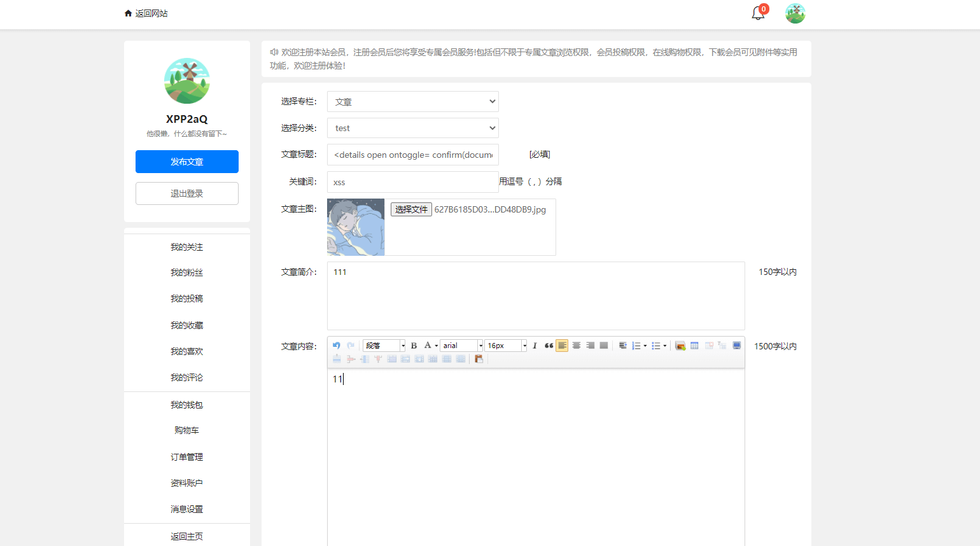The image size is (980, 546).
Task: Apply blockquote with the quote icon
Action: click(x=549, y=346)
